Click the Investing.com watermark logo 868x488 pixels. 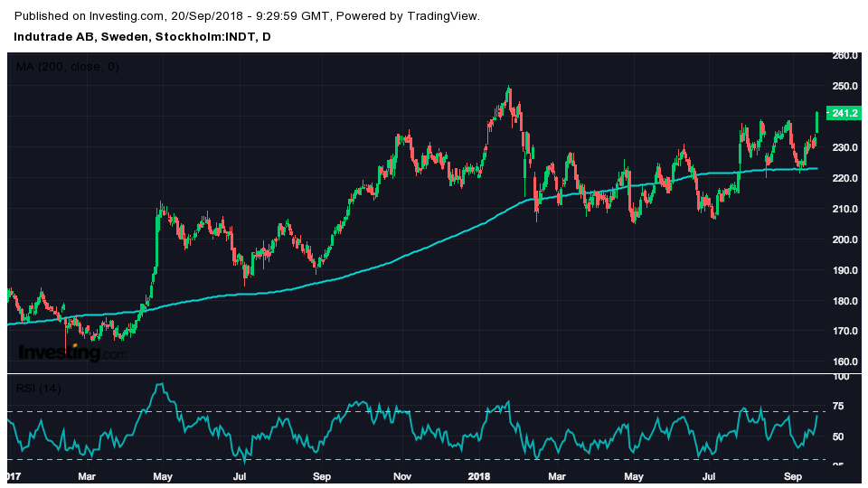(72, 352)
